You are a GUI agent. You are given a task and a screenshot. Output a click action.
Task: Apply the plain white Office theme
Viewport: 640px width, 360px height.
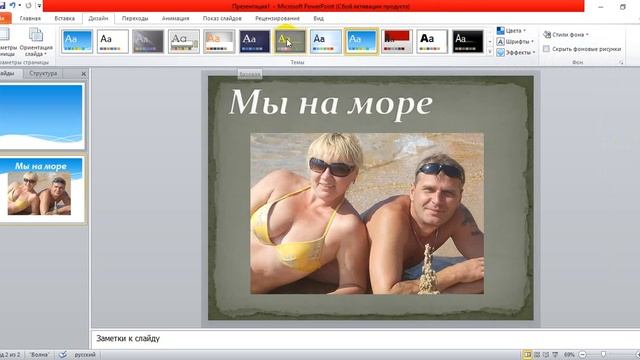(x=113, y=41)
